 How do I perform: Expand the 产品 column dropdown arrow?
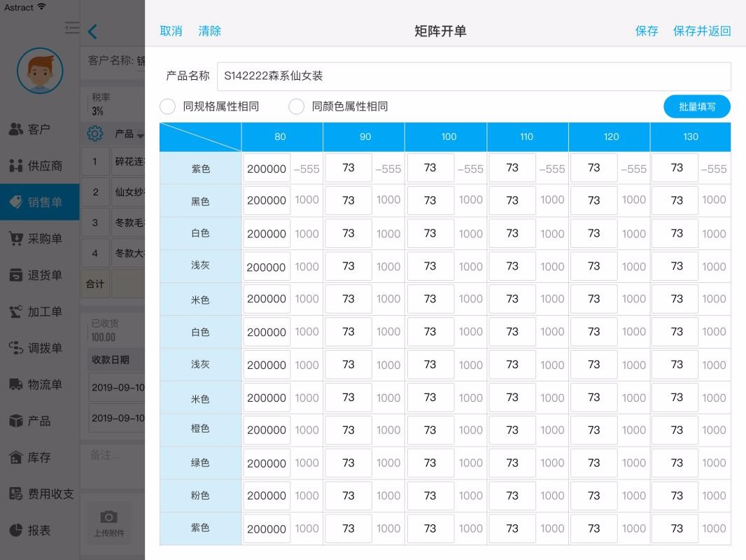tap(141, 136)
